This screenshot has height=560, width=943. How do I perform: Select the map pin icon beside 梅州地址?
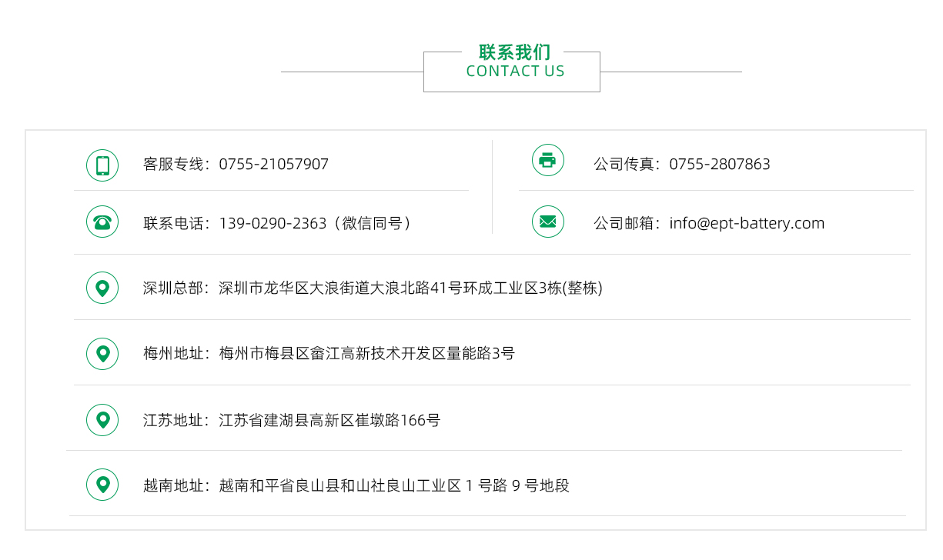pyautogui.click(x=102, y=353)
